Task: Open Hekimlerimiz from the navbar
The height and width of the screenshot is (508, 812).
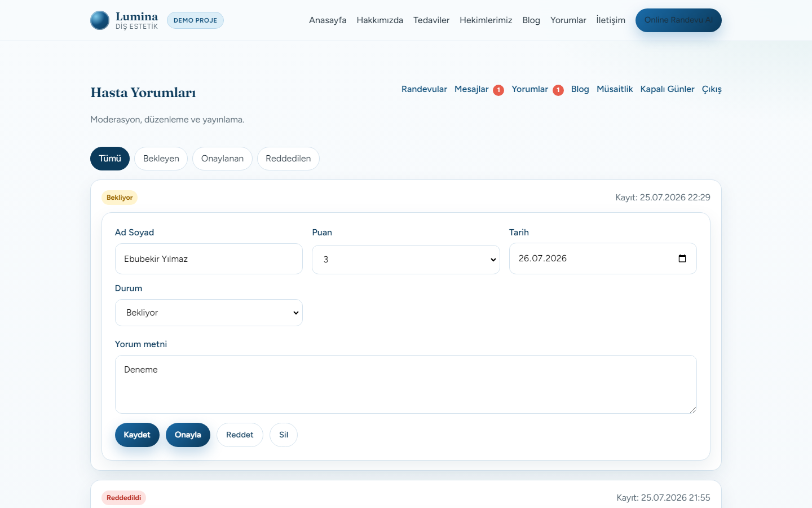Action: click(x=486, y=20)
